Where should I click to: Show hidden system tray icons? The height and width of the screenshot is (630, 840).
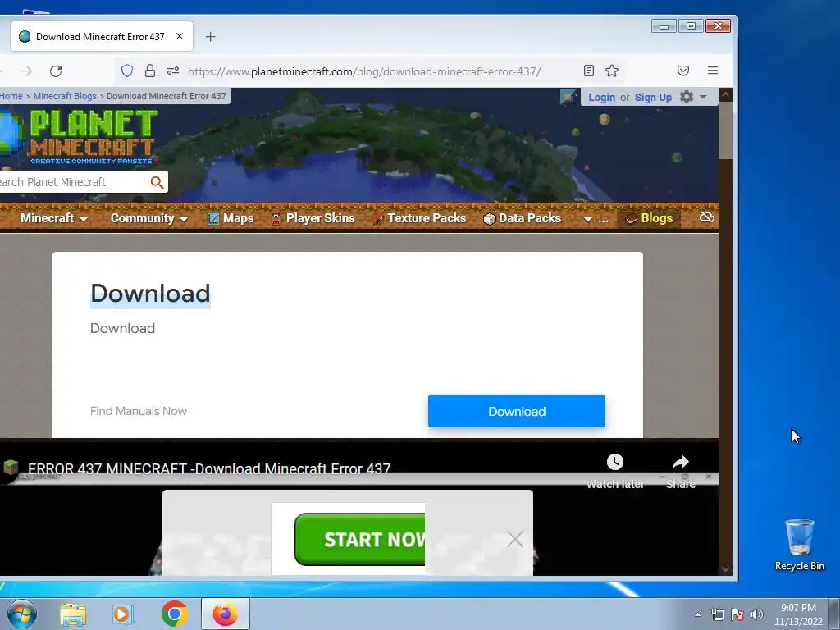point(697,614)
